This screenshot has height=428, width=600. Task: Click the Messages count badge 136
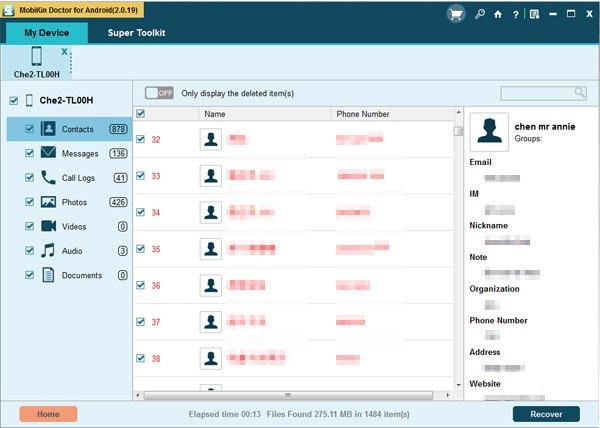coord(118,153)
